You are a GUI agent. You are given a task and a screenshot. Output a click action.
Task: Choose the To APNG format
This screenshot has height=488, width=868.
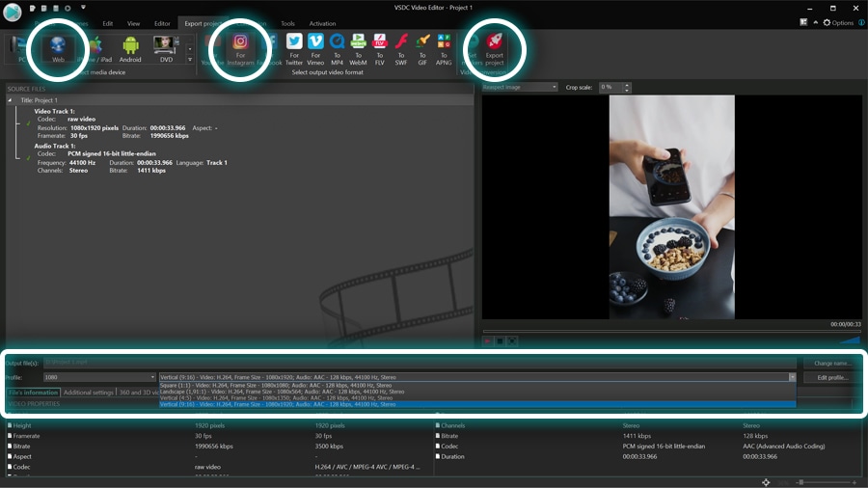(x=444, y=50)
